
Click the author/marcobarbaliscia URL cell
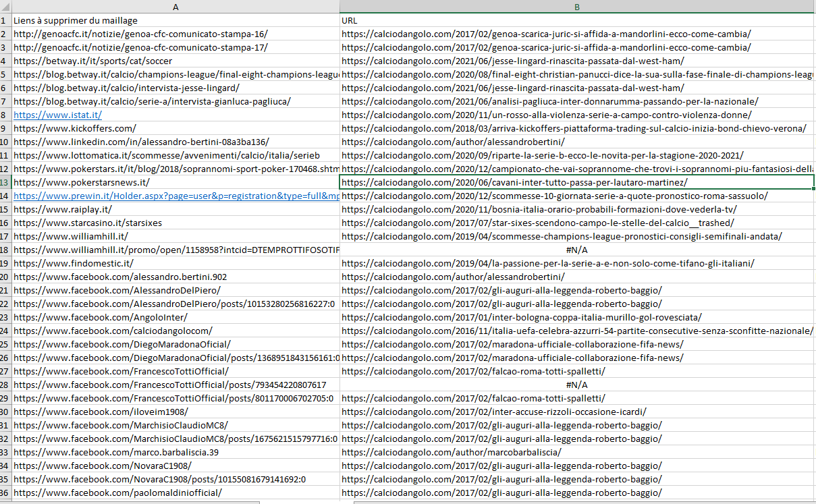[451, 452]
